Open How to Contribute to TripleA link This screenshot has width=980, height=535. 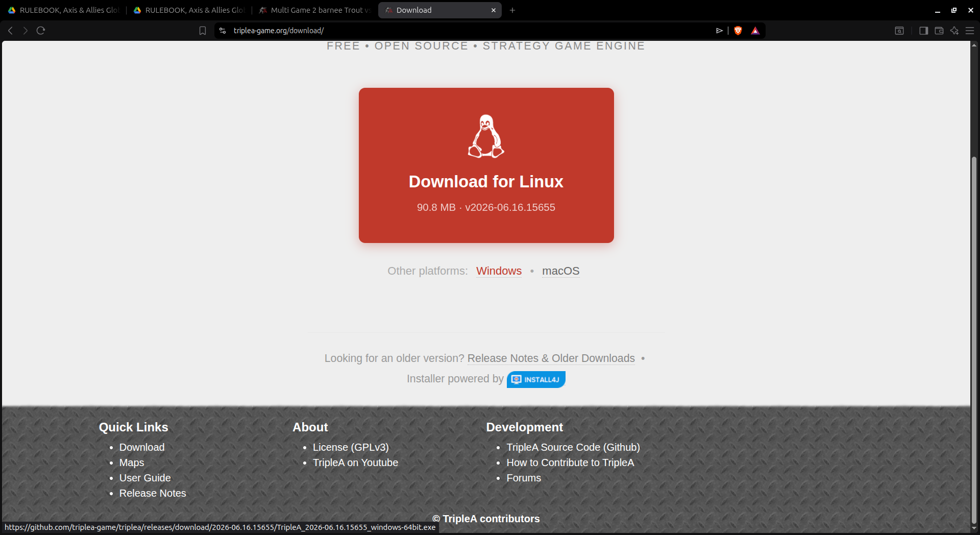pyautogui.click(x=570, y=463)
